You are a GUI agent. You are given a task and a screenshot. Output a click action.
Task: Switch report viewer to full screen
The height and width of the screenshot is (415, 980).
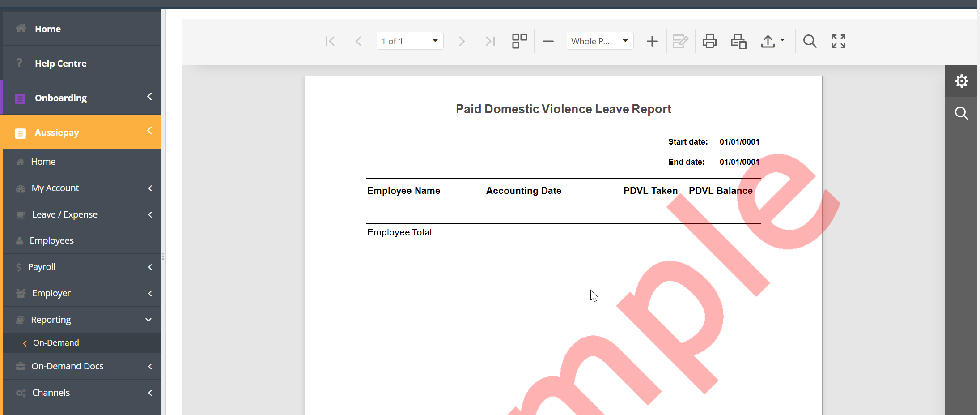click(x=839, y=41)
